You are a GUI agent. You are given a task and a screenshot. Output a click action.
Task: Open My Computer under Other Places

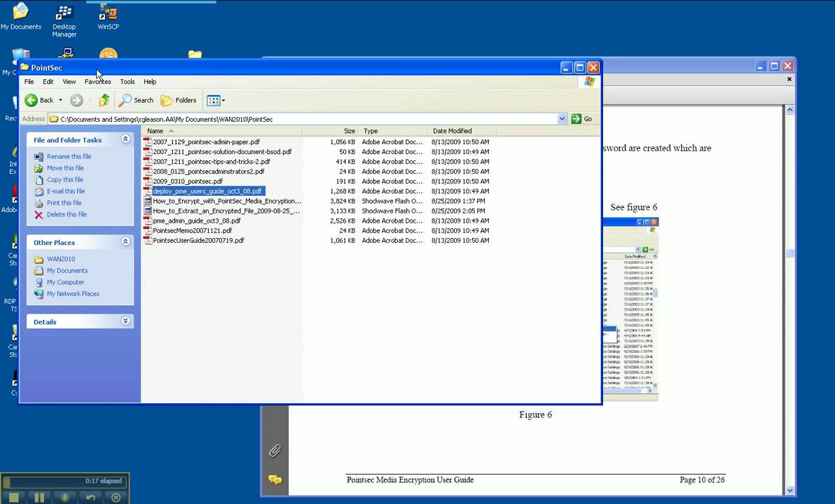66,283
